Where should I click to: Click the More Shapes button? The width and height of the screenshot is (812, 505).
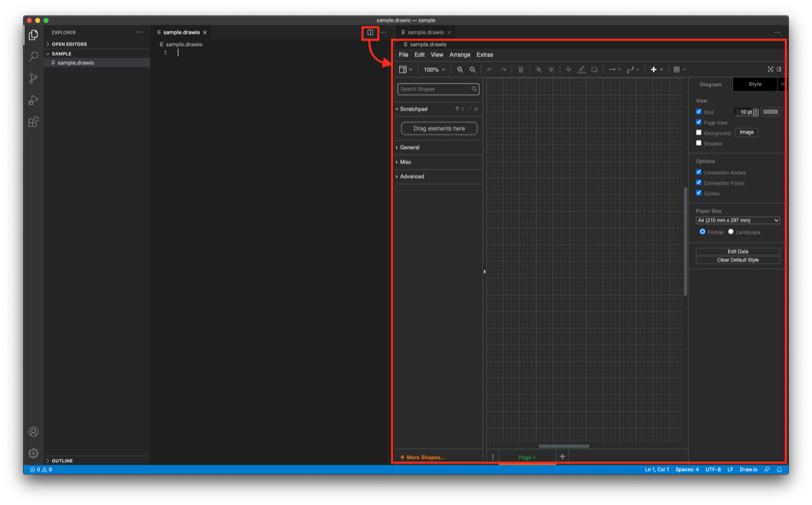(424, 457)
